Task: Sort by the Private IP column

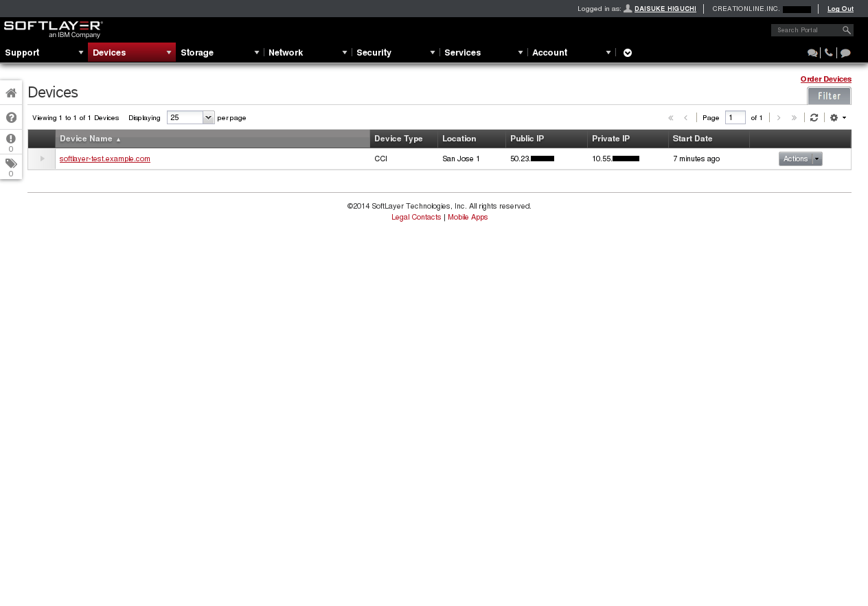Action: pyautogui.click(x=628, y=139)
